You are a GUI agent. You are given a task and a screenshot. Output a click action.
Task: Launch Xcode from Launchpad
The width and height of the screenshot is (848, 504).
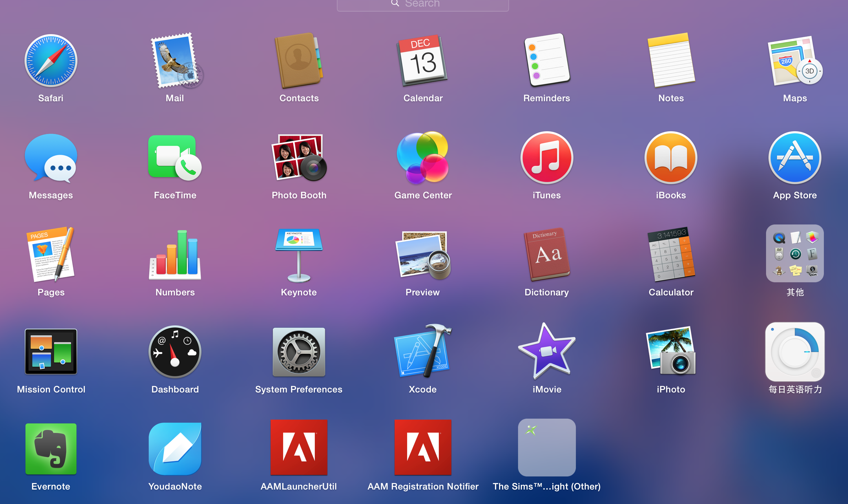(x=423, y=352)
